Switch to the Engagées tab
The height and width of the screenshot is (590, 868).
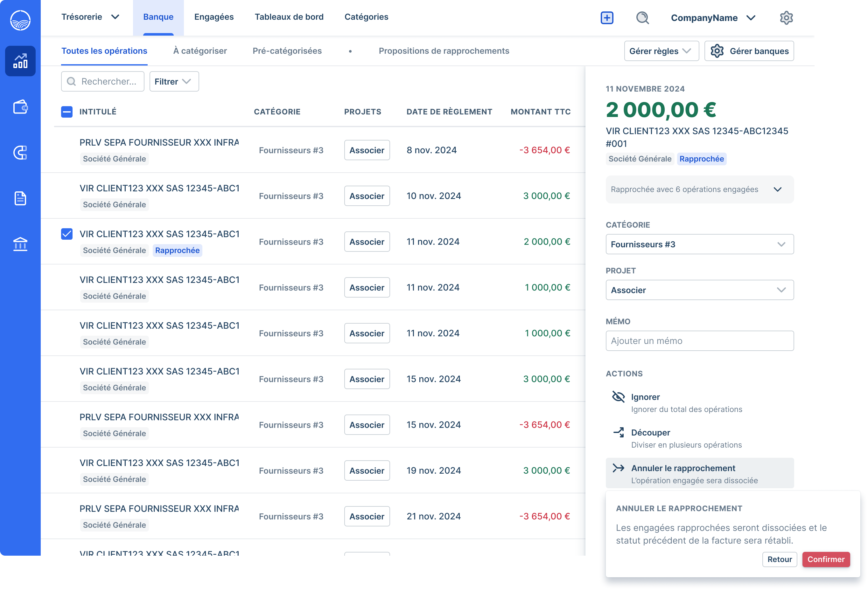point(213,17)
